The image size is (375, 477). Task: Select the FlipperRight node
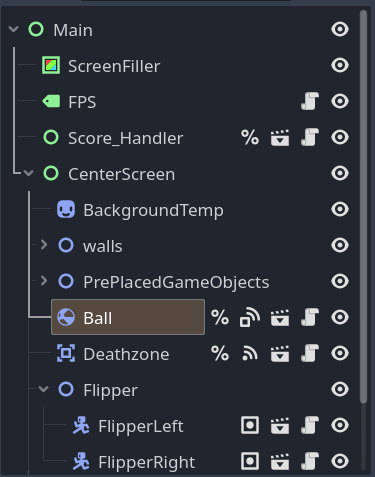pyautogui.click(x=147, y=462)
